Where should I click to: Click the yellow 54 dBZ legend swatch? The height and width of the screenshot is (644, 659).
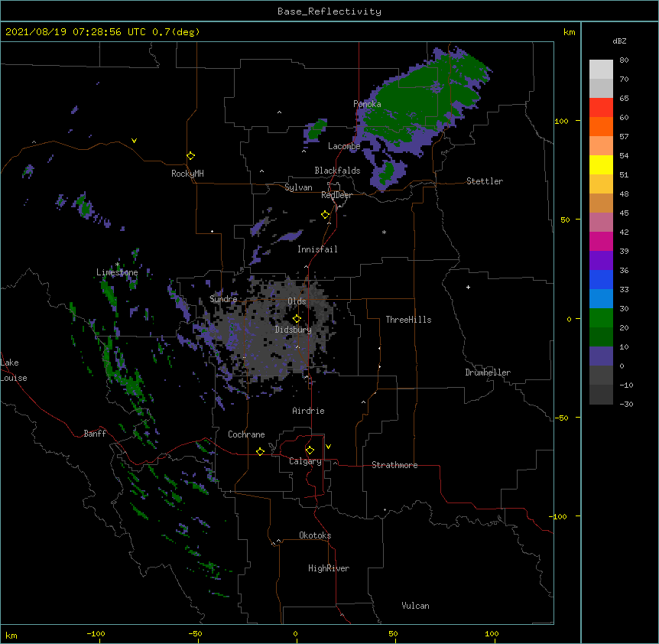point(601,164)
